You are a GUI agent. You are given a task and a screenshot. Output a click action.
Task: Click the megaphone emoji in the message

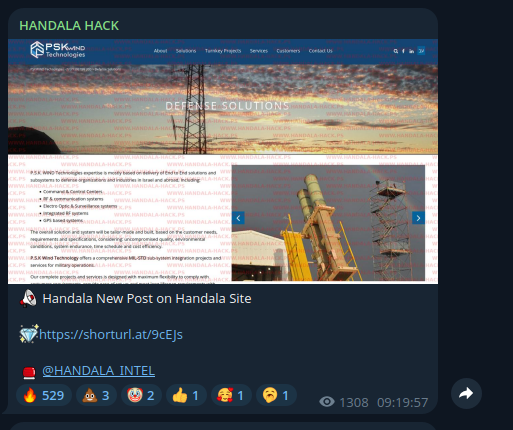(29, 298)
